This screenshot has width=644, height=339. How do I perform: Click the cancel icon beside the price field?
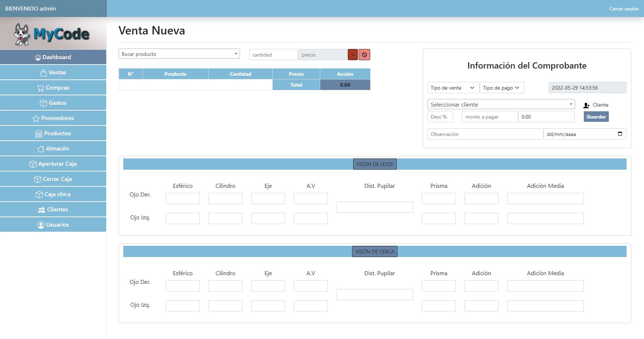(x=364, y=55)
